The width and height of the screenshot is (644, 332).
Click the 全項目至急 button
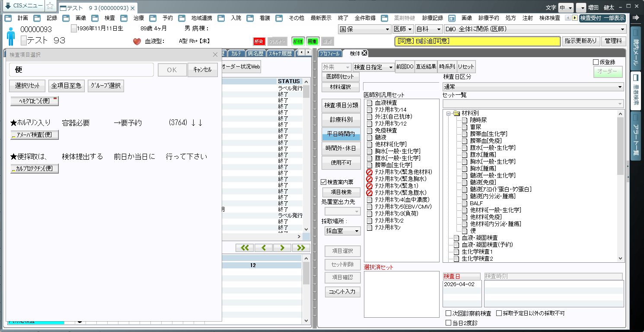coord(66,86)
